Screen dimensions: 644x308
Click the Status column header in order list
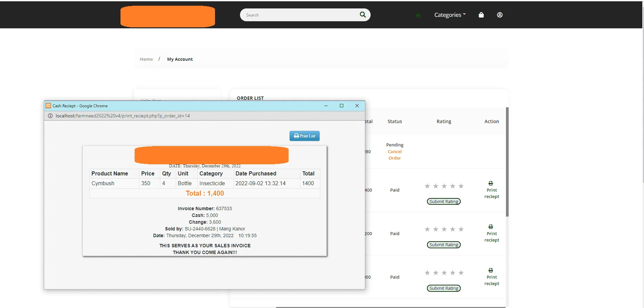tap(395, 121)
